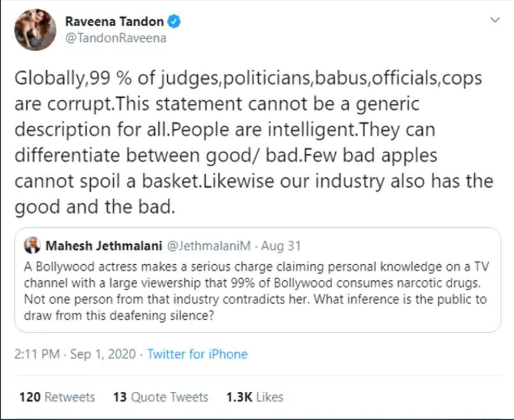
Task: View the 1.3K Likes list
Action: pos(255,397)
